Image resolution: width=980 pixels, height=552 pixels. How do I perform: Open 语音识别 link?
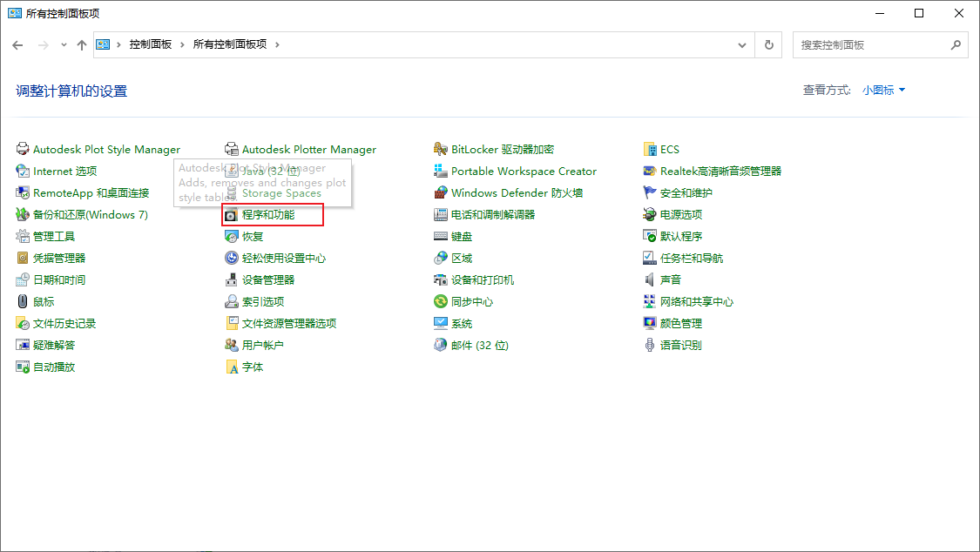(680, 346)
